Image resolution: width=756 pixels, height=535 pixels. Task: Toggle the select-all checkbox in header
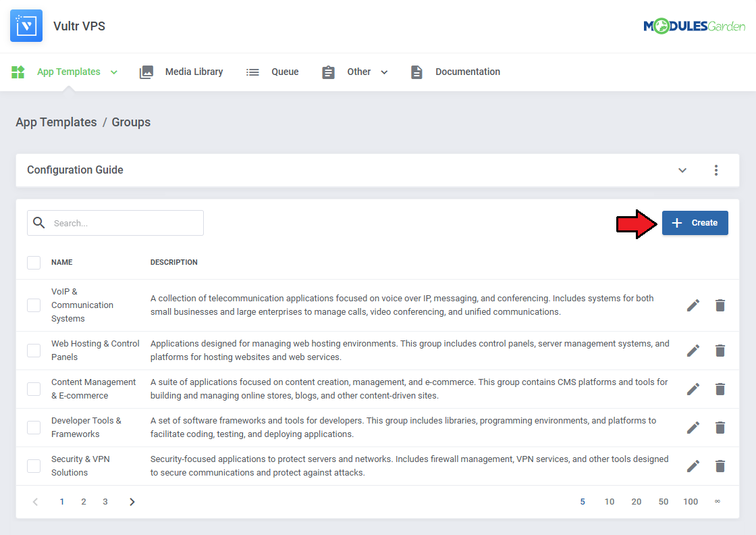point(34,263)
